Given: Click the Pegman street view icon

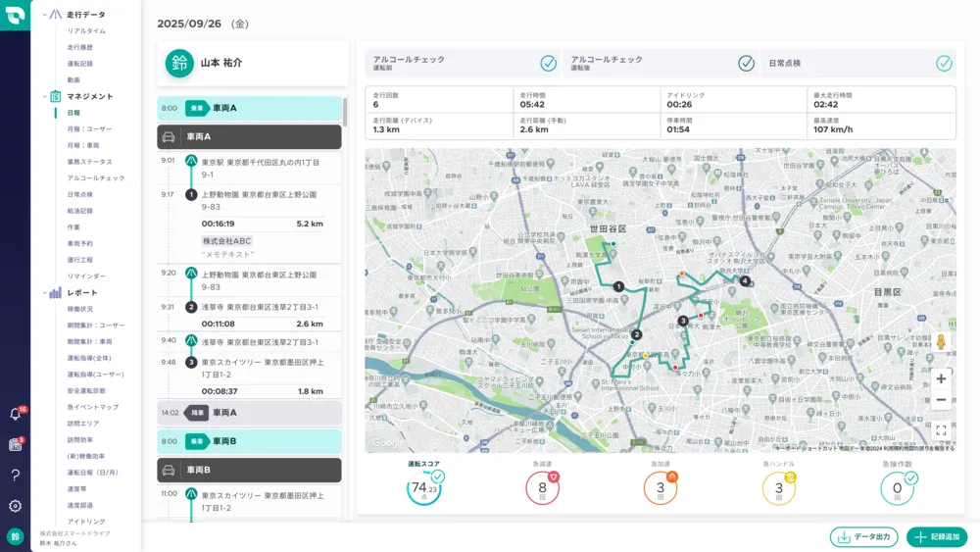Looking at the screenshot, I should [x=941, y=342].
